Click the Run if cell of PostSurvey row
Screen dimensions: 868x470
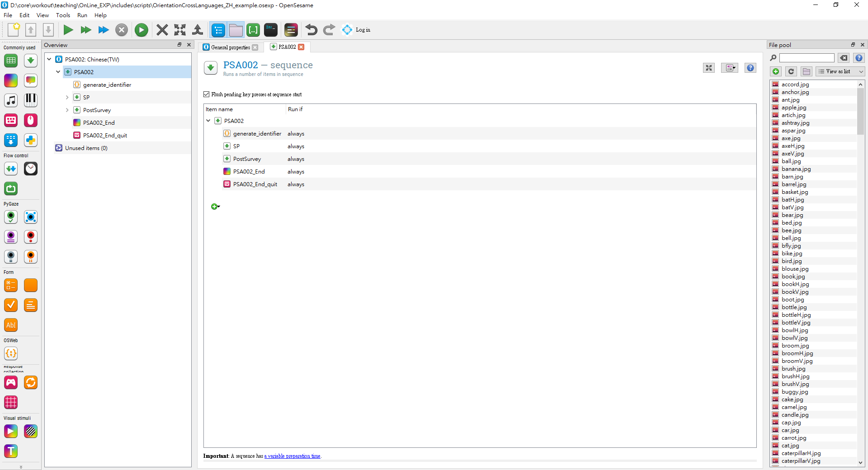[296, 159]
